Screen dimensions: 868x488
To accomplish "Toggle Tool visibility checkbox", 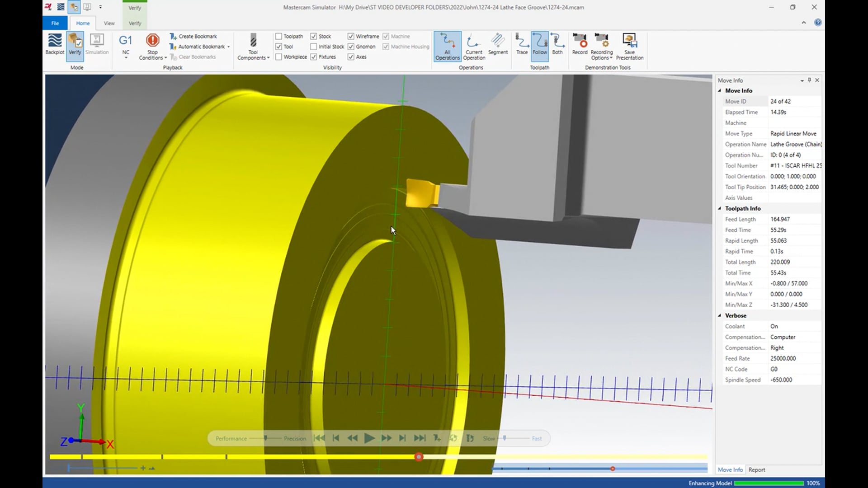I will tap(278, 47).
